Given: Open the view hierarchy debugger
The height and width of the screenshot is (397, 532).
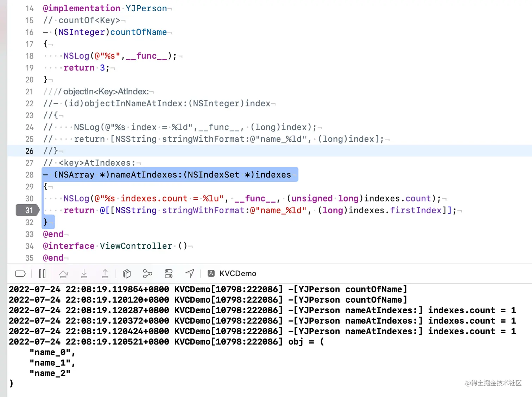Looking at the screenshot, I should [126, 274].
